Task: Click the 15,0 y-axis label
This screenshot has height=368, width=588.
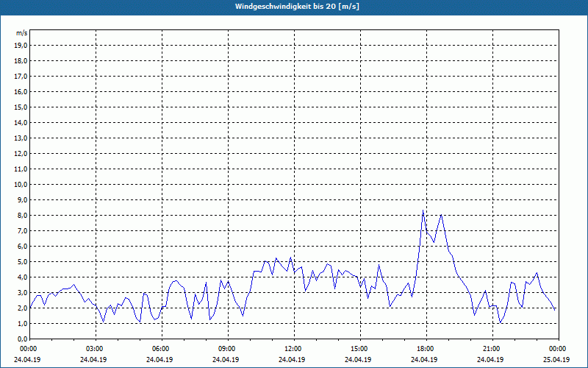Action: pos(21,107)
